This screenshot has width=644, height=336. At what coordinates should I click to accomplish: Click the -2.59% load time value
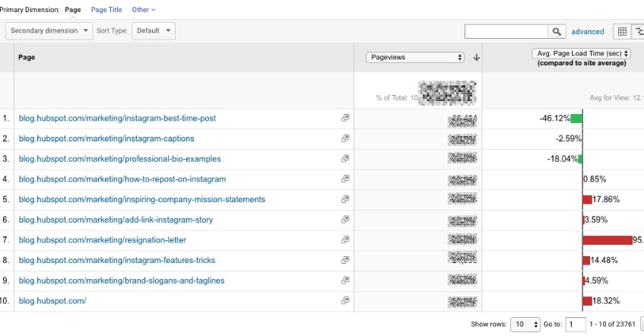tap(569, 138)
